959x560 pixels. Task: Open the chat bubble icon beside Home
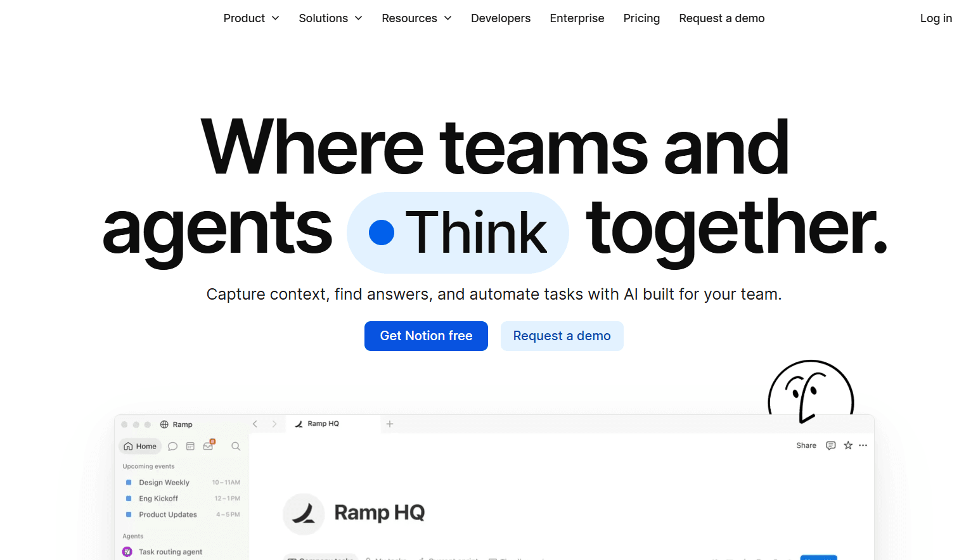172,446
